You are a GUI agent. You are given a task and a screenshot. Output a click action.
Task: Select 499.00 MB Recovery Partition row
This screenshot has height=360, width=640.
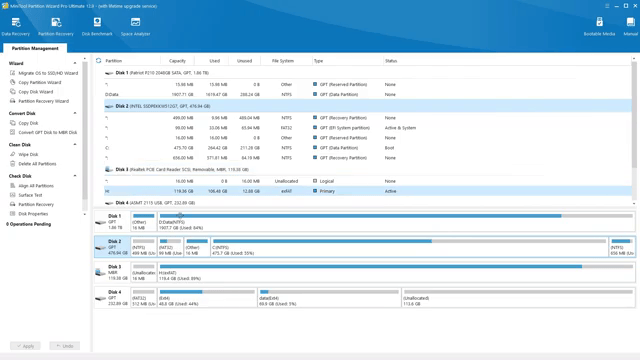[367, 118]
